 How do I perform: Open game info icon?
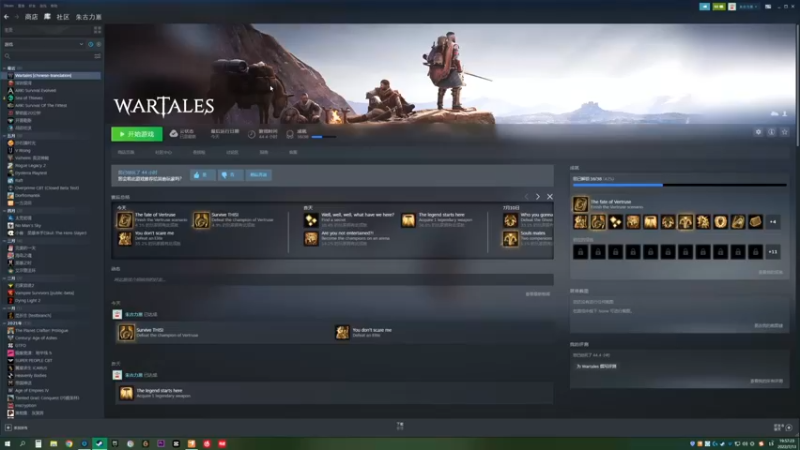(771, 132)
